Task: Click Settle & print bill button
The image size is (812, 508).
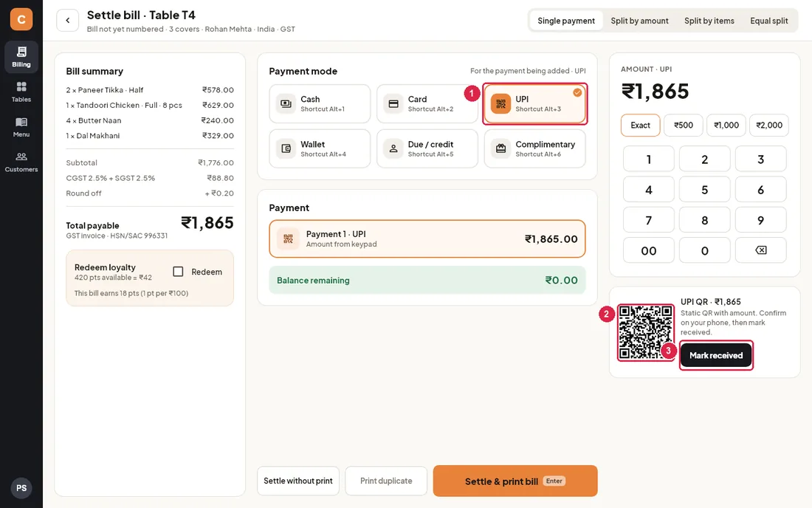Action: point(515,481)
